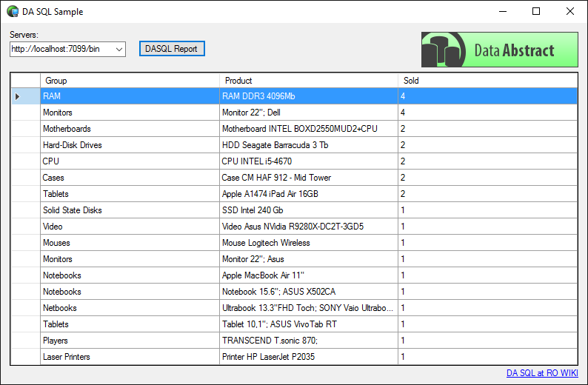588x385 pixels.
Task: Select the CPU INTEL i5-4670 product cell
Action: pos(308,161)
